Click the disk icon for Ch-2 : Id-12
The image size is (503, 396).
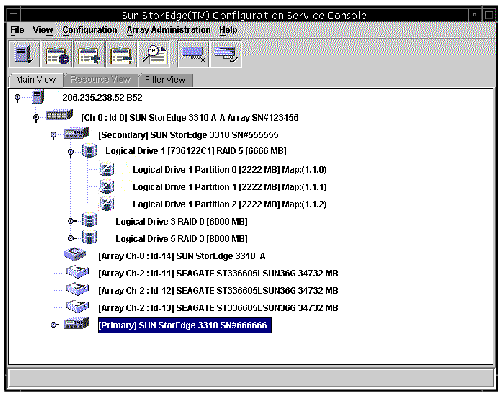click(77, 289)
